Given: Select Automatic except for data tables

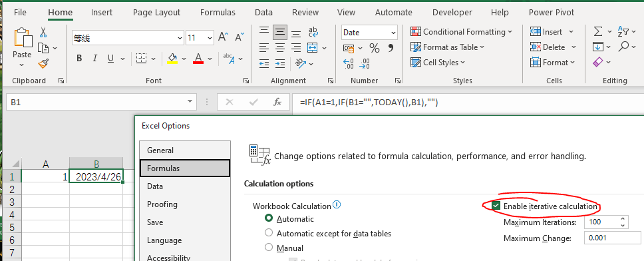Looking at the screenshot, I should pyautogui.click(x=269, y=233).
